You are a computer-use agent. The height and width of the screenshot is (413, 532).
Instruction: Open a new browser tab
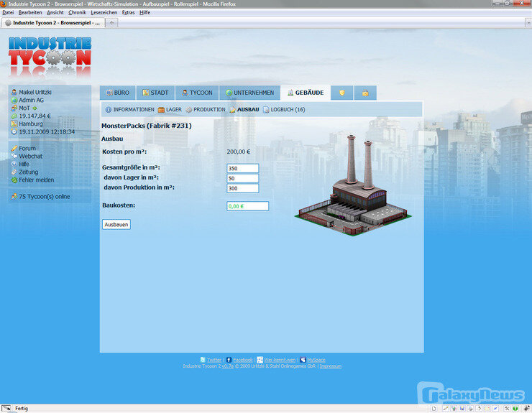(x=111, y=23)
